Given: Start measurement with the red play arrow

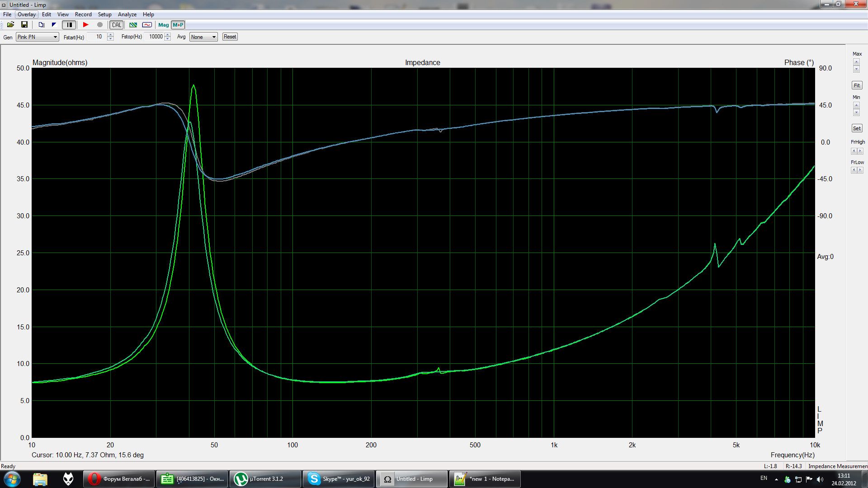Looking at the screenshot, I should pyautogui.click(x=85, y=25).
